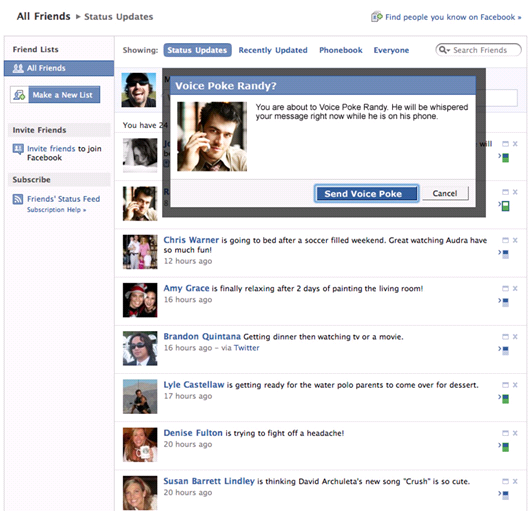Click the Invite friends icon in sidebar
Image resolution: width=531 pixels, height=511 pixels.
click(x=18, y=149)
